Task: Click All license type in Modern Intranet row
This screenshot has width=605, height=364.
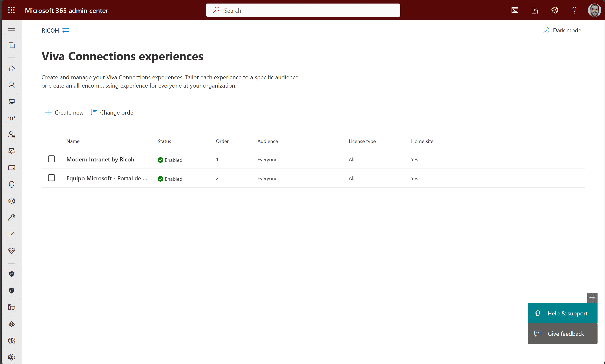Action: [351, 159]
